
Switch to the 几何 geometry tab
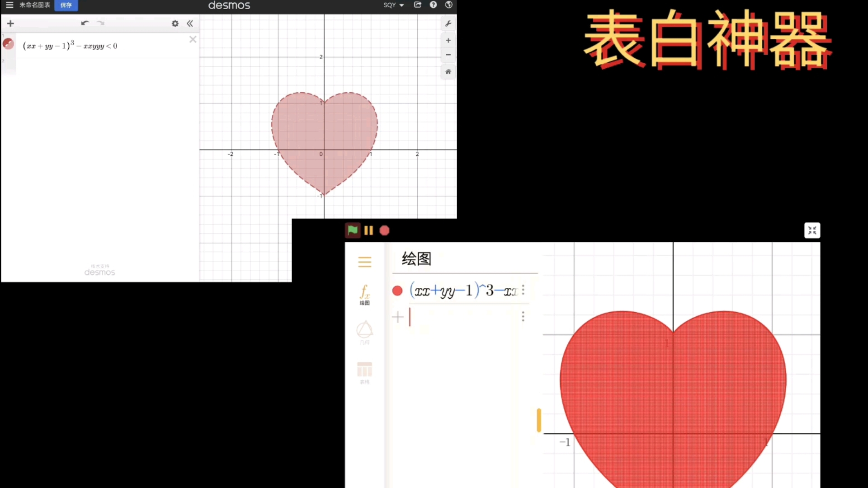[x=364, y=333]
